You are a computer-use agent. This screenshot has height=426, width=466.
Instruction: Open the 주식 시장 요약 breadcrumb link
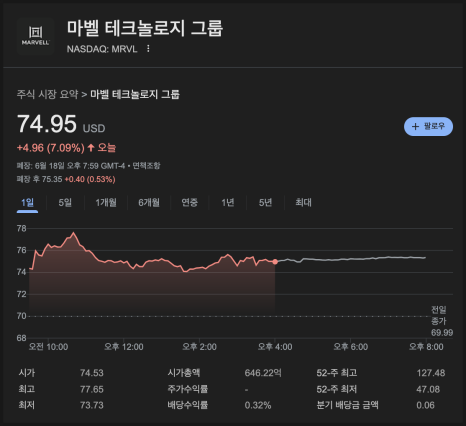(x=47, y=94)
